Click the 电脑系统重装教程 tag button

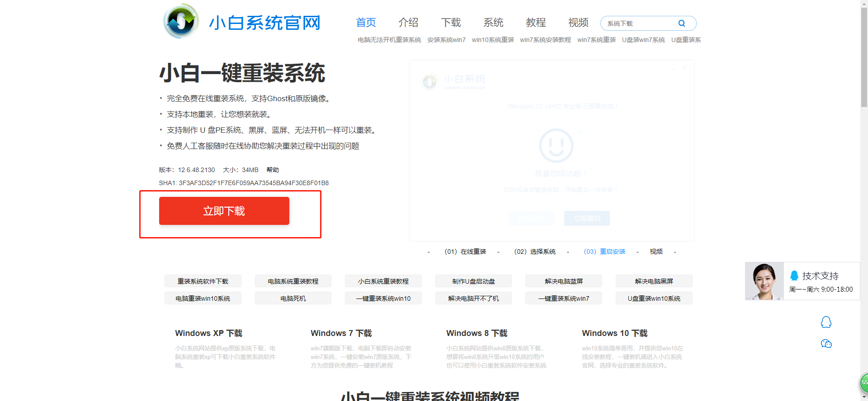click(x=293, y=281)
